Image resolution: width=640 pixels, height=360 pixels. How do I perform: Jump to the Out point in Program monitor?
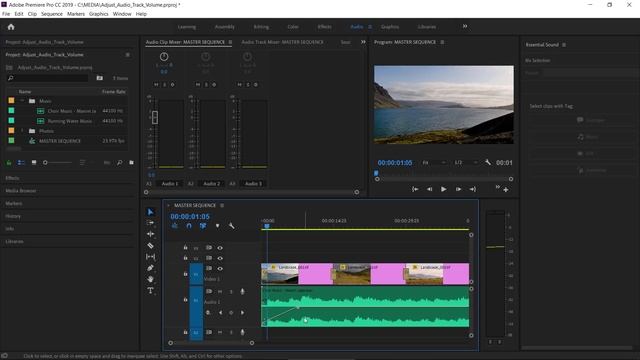pos(473,189)
